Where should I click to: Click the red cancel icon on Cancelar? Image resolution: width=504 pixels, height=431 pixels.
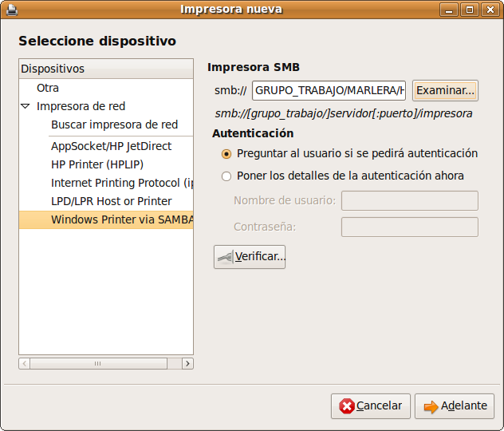coord(347,406)
